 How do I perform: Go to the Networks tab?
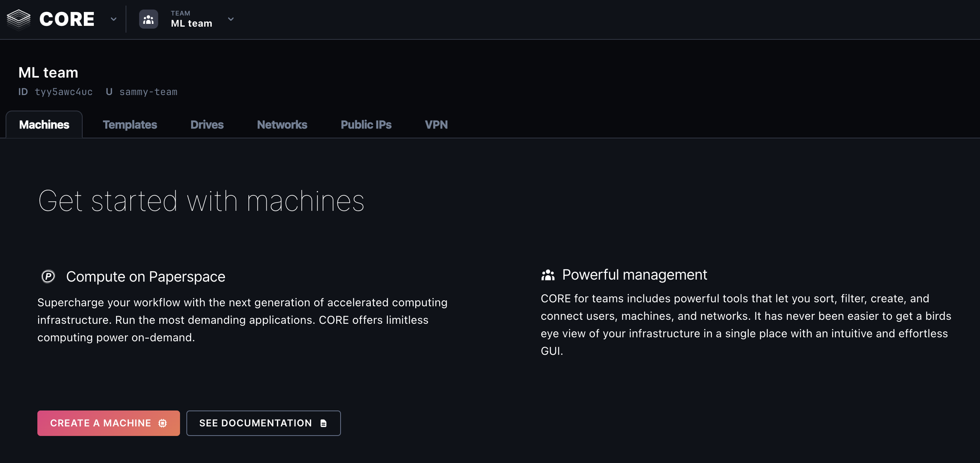point(282,125)
